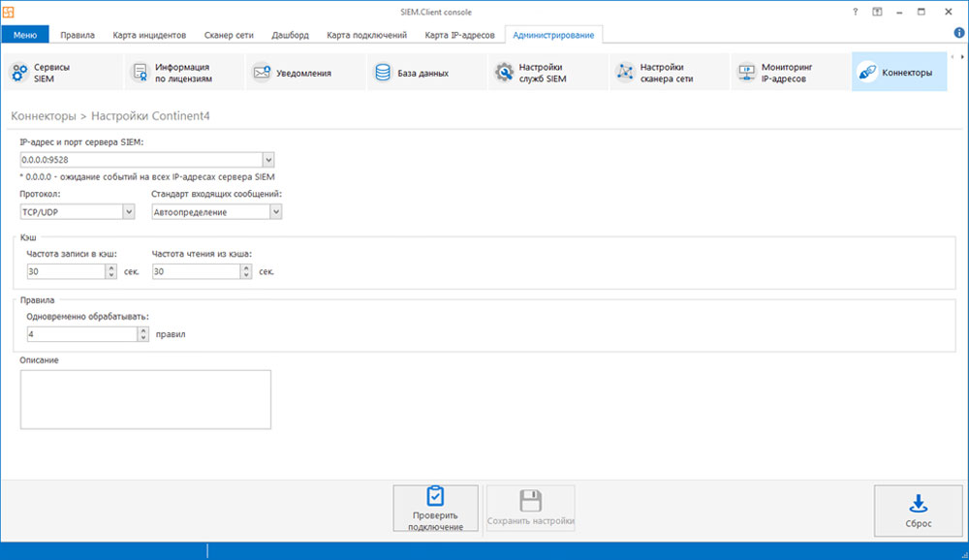The width and height of the screenshot is (969, 560).
Task: Decrease Частота чтения из кэша value
Action: pos(246,275)
